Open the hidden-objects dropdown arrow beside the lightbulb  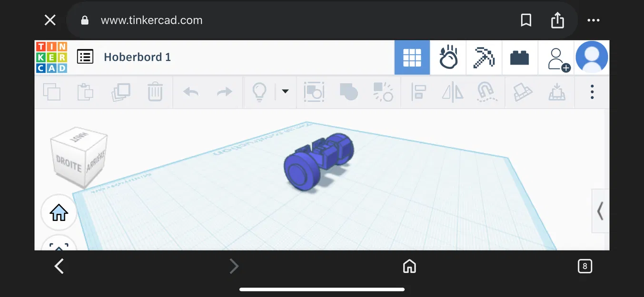click(285, 92)
